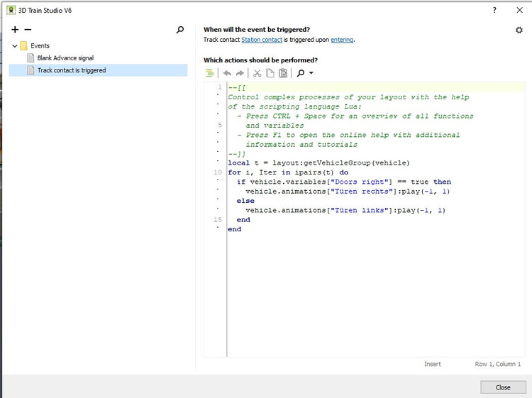The height and width of the screenshot is (398, 532).
Task: Click the undo arrow in editor toolbar
Action: click(x=227, y=73)
